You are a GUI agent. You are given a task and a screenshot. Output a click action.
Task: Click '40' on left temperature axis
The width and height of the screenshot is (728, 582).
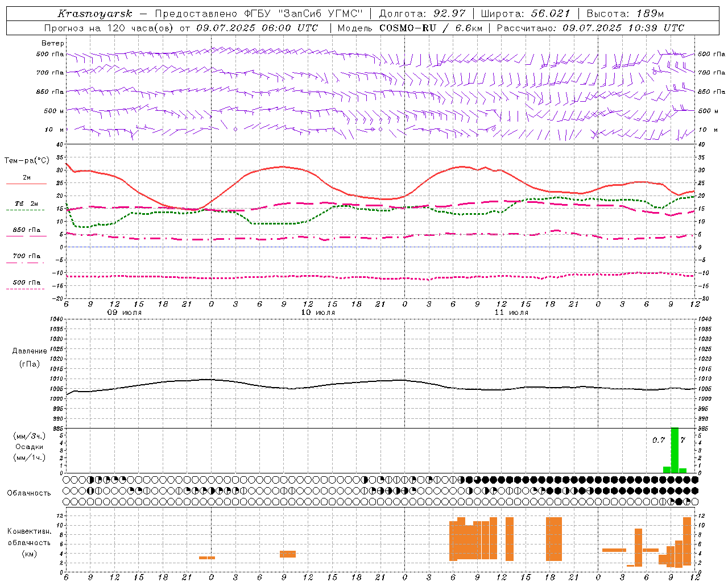(60, 145)
